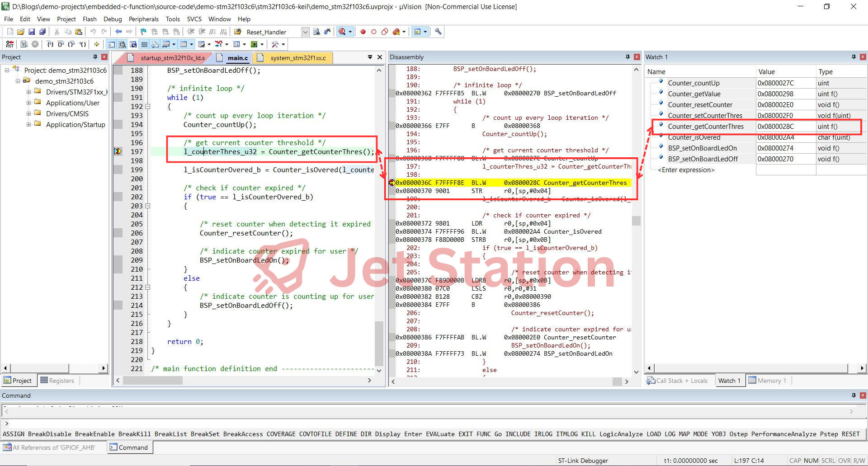Switch to the system_stm32f1xx.c tab

[x=297, y=58]
